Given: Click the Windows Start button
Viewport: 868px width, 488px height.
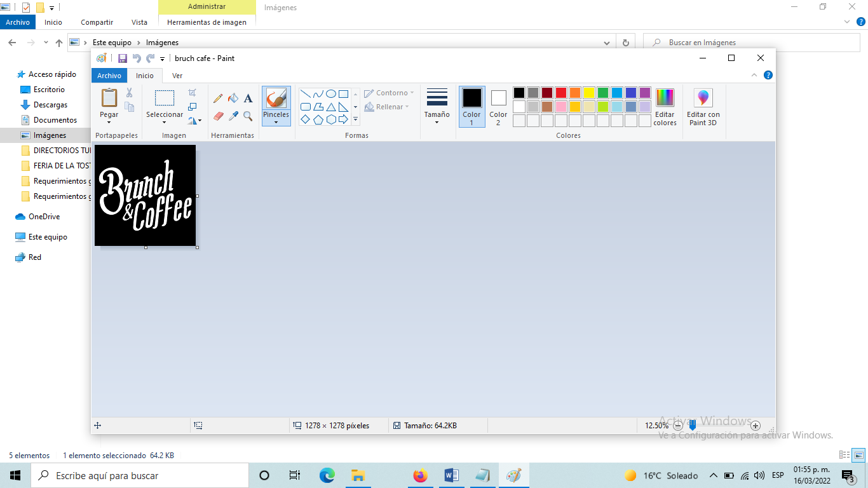Looking at the screenshot, I should 15,475.
